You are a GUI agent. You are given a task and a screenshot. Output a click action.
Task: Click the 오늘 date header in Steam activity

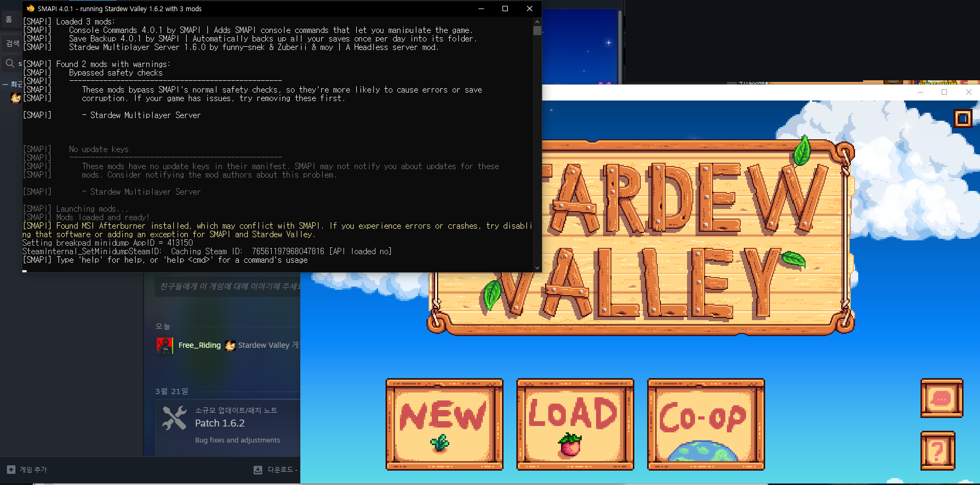click(x=163, y=326)
